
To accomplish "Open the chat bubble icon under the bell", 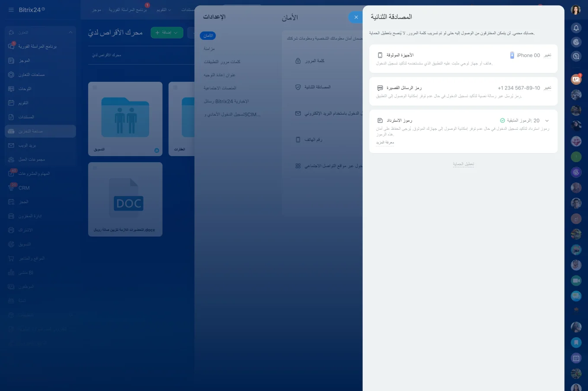I will (576, 56).
